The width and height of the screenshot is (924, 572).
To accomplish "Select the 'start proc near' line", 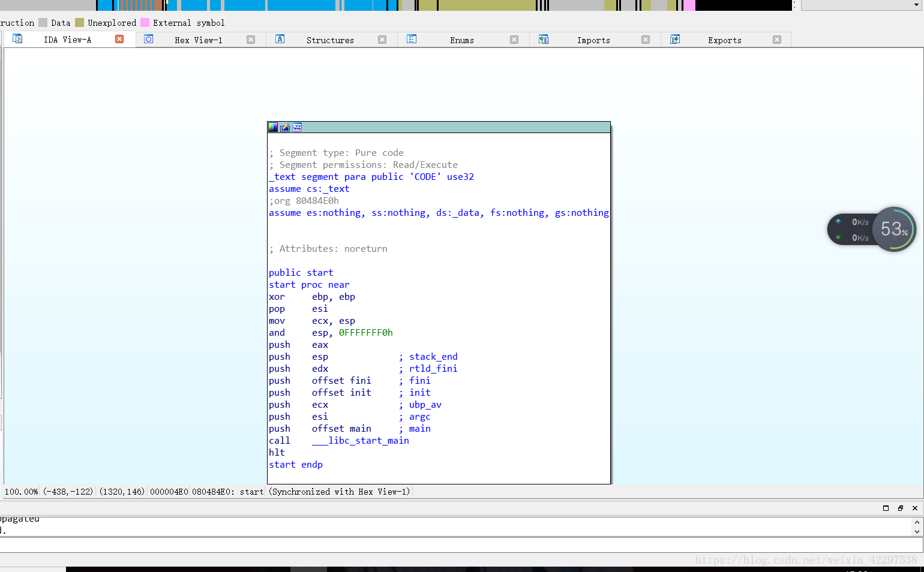I will [309, 285].
